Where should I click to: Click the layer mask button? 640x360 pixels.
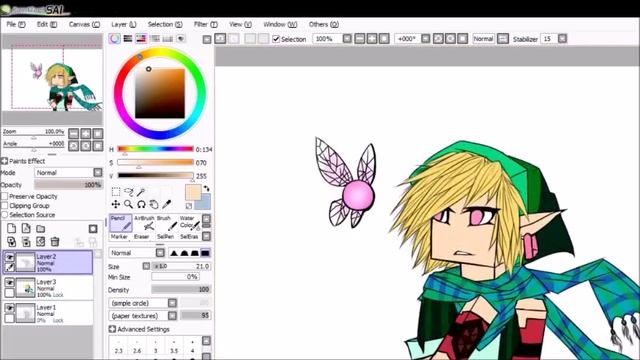(x=93, y=229)
